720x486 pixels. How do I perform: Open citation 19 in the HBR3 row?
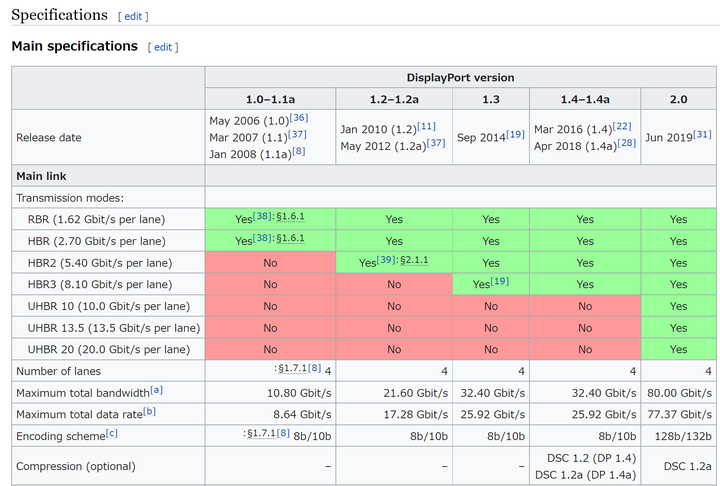(500, 281)
